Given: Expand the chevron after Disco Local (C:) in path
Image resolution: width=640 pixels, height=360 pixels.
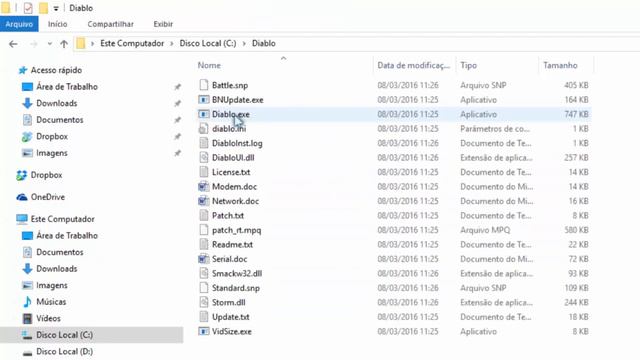Looking at the screenshot, I should pyautogui.click(x=244, y=43).
